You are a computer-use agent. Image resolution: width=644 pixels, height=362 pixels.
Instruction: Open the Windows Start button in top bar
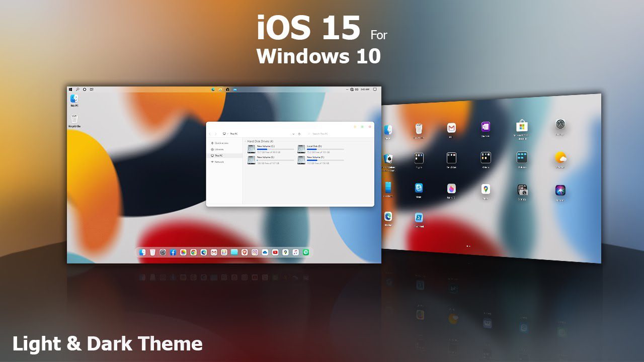click(x=70, y=89)
